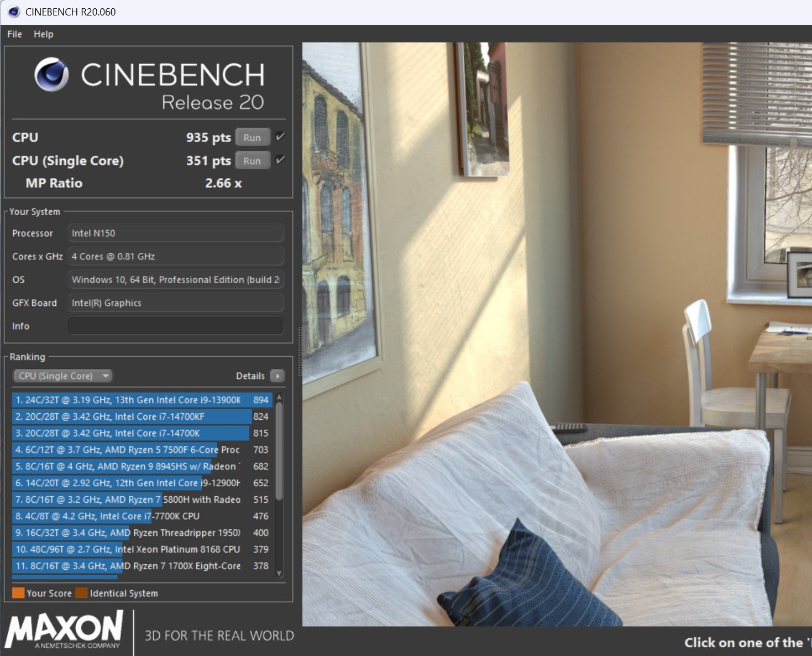Click the Cinebench logo sphere icon
This screenshot has height=656, width=812.
(51, 75)
